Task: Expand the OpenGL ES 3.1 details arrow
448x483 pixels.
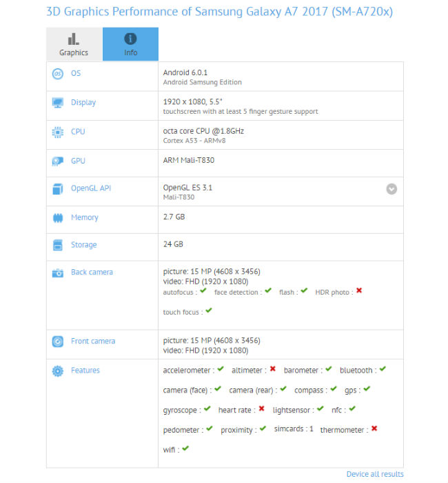Action: (x=391, y=188)
